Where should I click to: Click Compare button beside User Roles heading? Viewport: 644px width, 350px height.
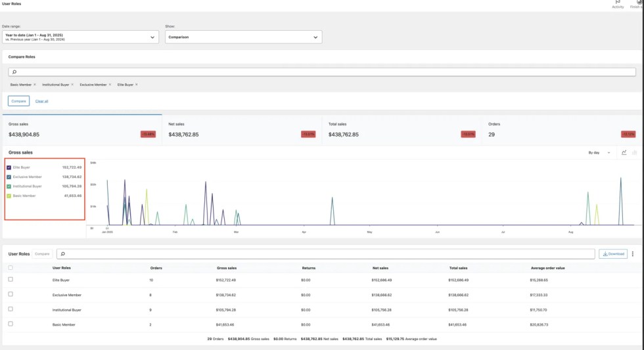(42, 254)
